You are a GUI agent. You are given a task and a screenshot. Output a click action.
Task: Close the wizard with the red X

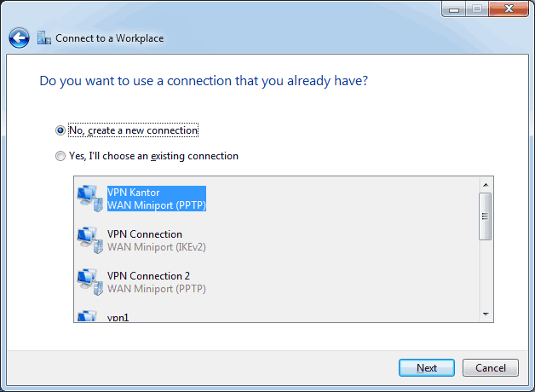509,9
